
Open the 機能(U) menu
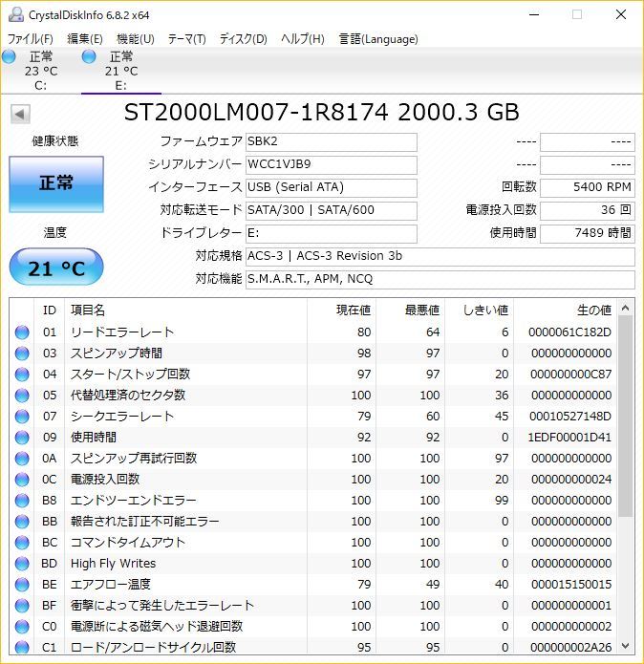click(x=135, y=39)
